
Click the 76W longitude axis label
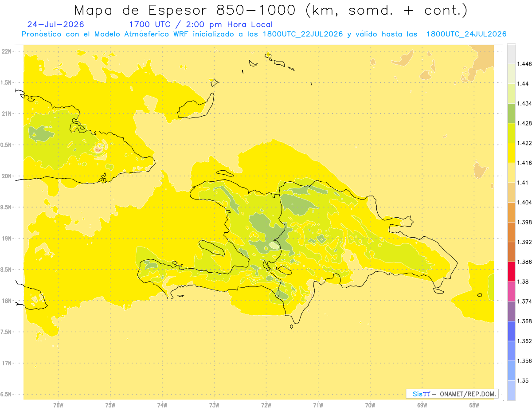pyautogui.click(x=58, y=405)
